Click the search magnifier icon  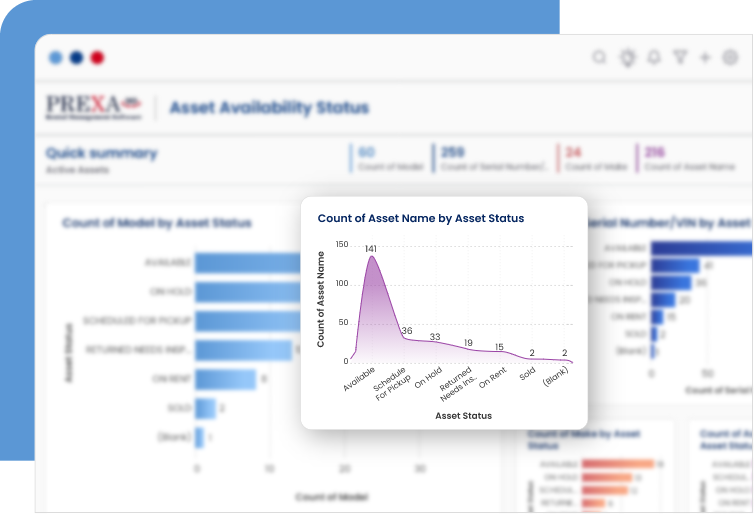pos(599,58)
